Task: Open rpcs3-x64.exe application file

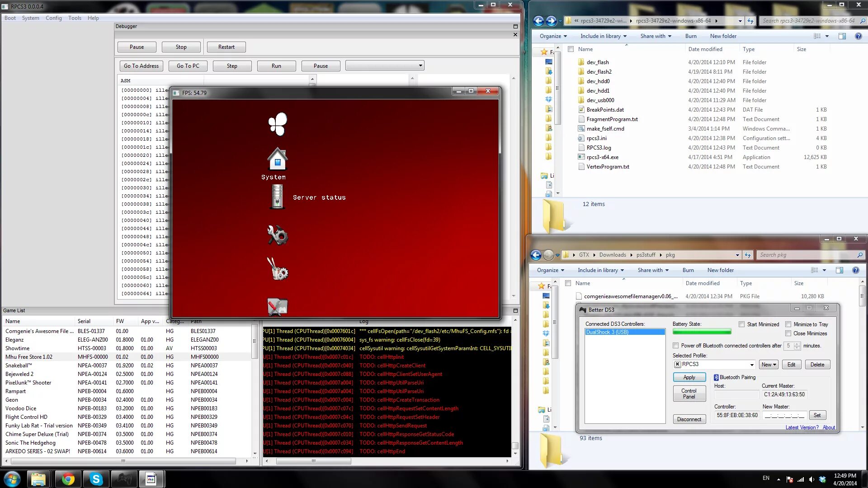Action: pos(602,157)
